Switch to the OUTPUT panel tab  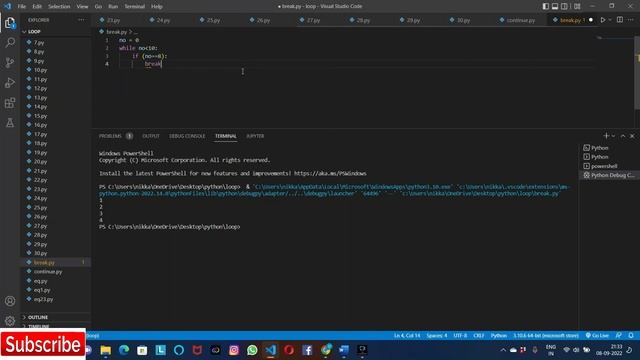(151, 136)
